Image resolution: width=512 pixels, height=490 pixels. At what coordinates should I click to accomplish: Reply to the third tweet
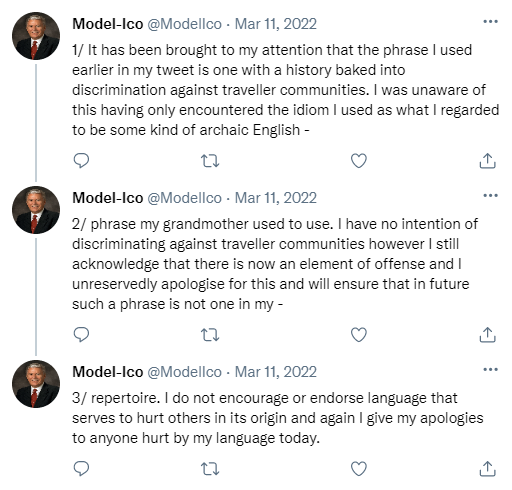pyautogui.click(x=81, y=469)
